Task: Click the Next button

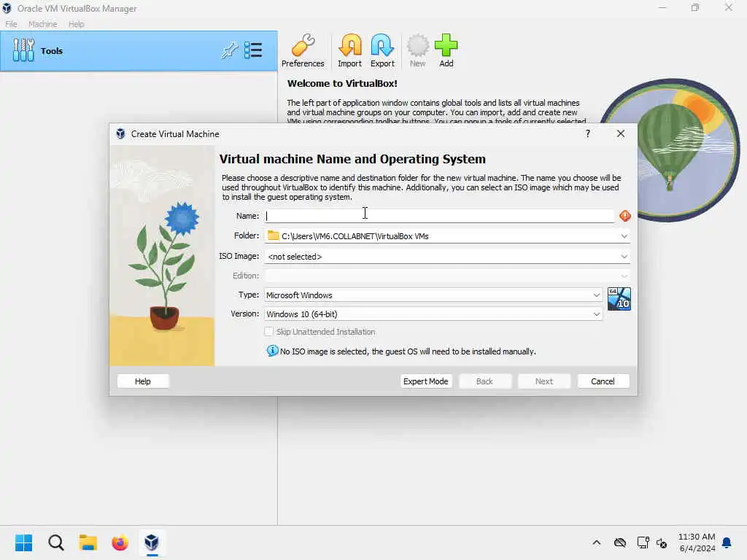Action: coord(543,381)
